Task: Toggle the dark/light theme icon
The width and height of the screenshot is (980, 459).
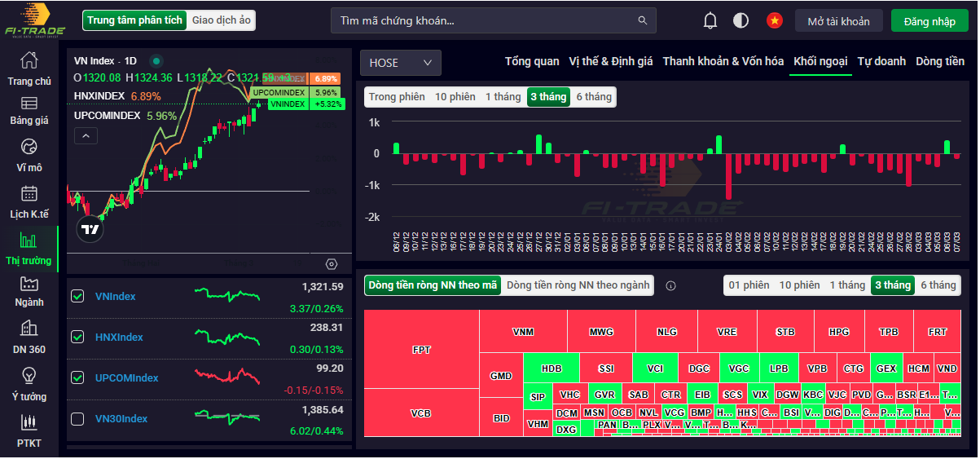Action: pyautogui.click(x=740, y=21)
